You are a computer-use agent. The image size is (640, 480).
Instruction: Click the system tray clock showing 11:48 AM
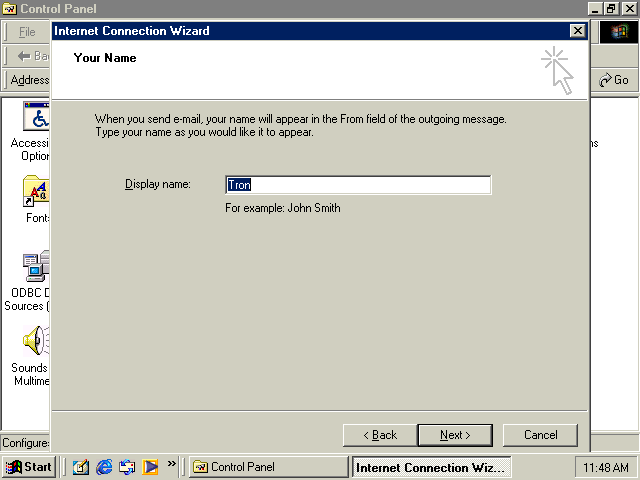606,467
